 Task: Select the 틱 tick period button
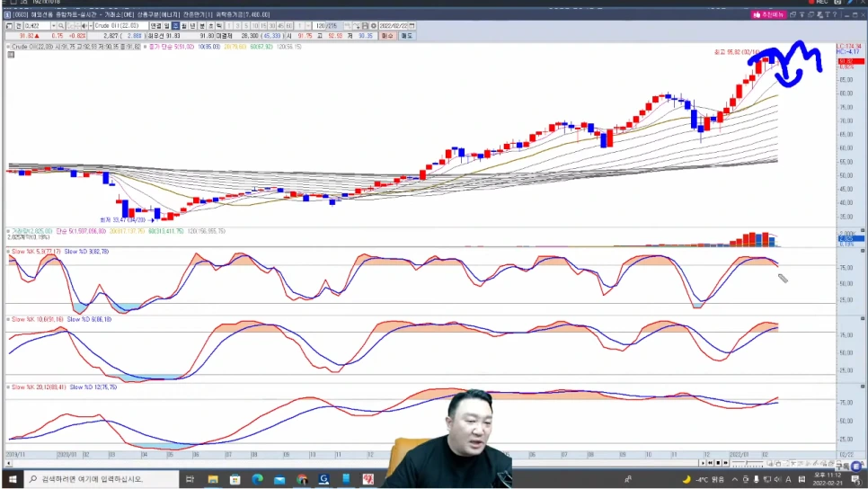click(218, 25)
